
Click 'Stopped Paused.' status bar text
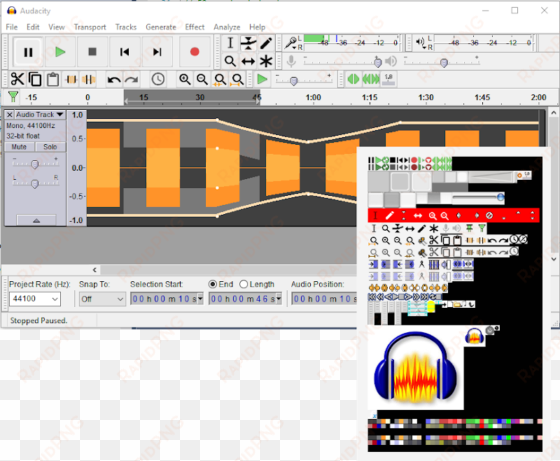pos(39,321)
